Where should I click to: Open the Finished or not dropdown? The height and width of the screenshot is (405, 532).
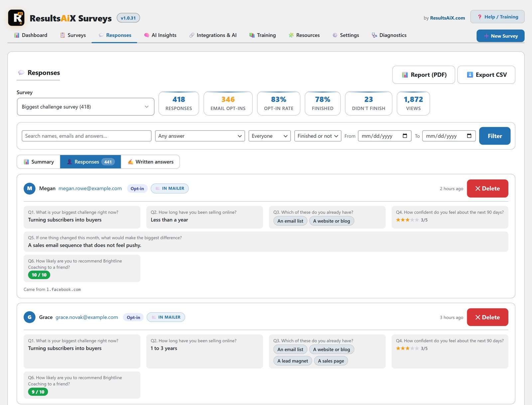tap(318, 136)
